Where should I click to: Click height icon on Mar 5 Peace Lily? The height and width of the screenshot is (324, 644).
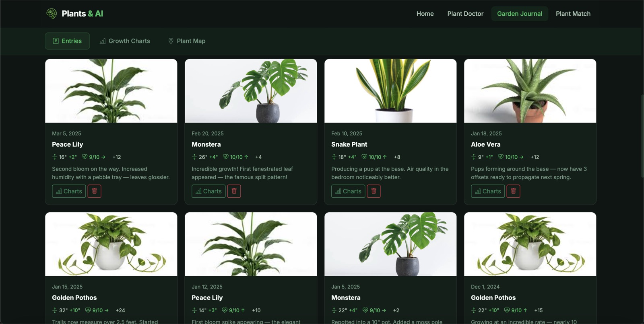(x=55, y=157)
